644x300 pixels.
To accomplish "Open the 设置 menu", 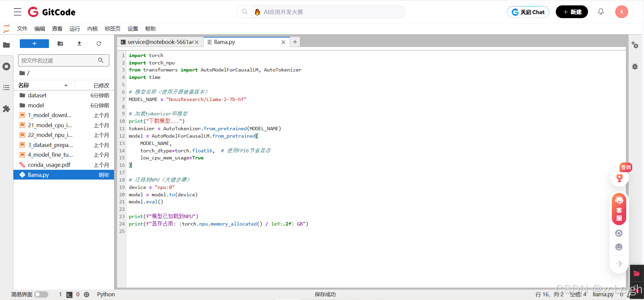I will [x=133, y=29].
